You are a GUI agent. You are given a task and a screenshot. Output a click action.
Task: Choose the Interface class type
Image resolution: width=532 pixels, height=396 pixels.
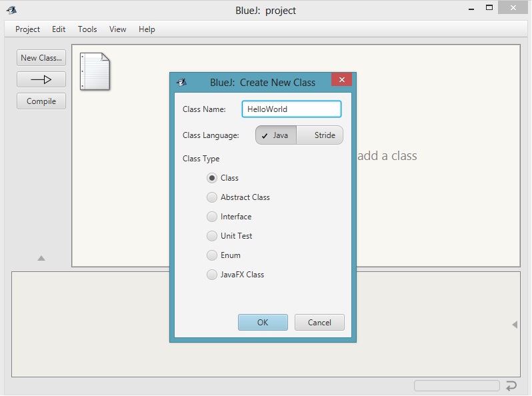(x=212, y=217)
